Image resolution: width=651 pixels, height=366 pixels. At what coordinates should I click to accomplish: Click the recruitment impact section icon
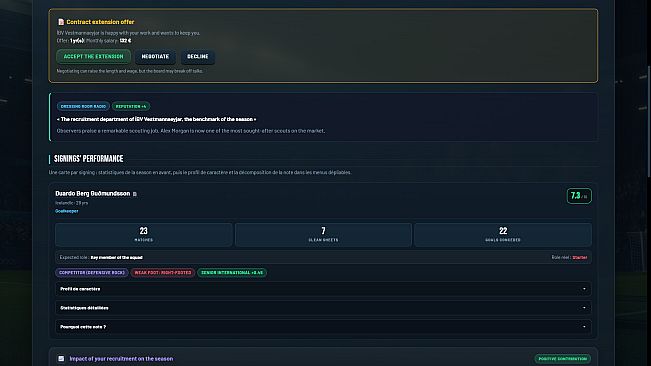tap(61, 359)
